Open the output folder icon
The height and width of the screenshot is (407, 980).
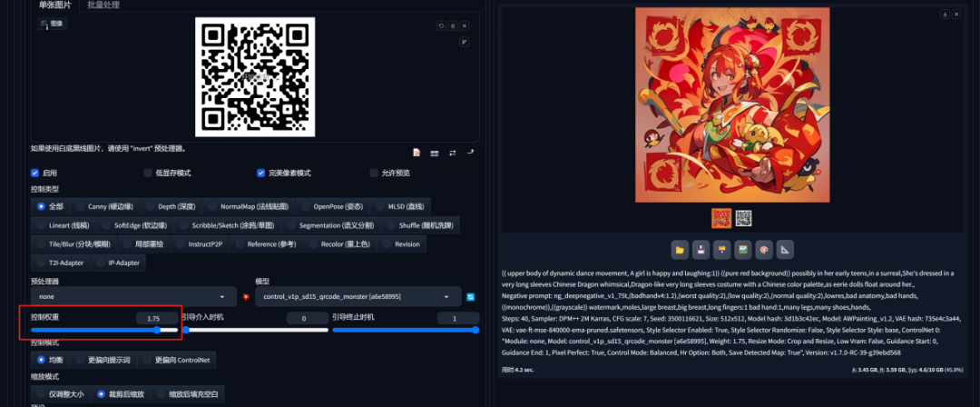click(680, 250)
